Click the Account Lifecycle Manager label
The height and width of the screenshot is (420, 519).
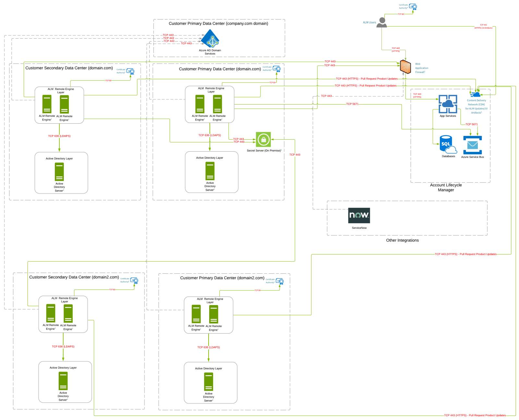(x=446, y=187)
